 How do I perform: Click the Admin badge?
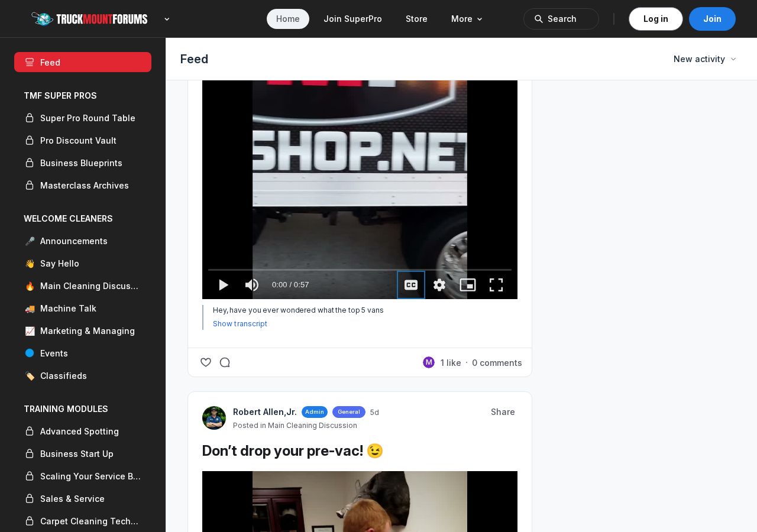click(x=315, y=412)
